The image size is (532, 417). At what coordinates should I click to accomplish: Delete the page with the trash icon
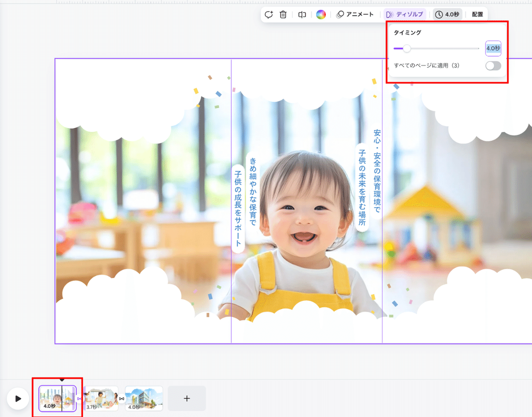click(x=283, y=15)
